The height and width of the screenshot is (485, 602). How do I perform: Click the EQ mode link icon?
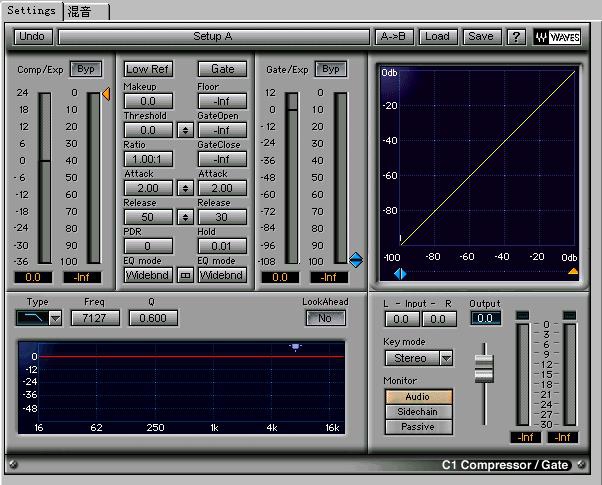(185, 275)
